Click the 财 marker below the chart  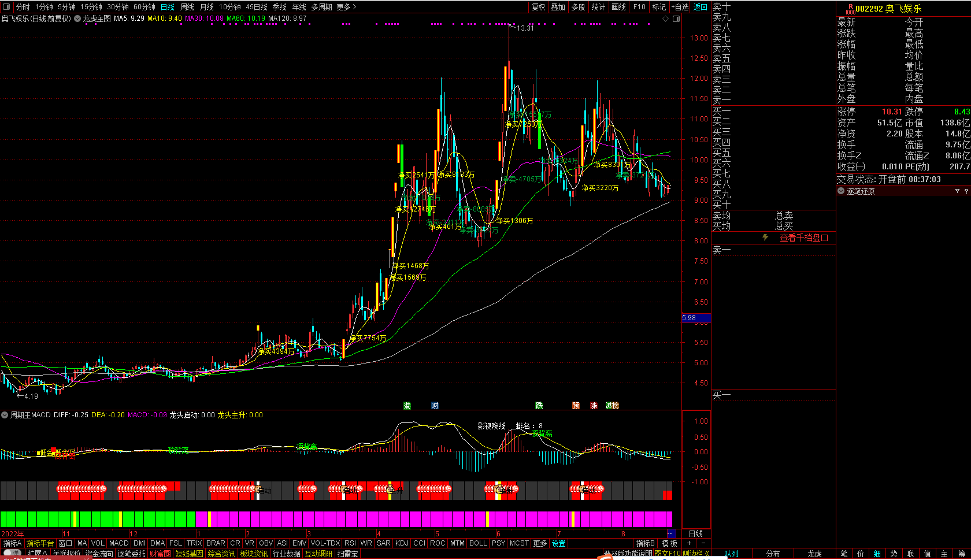tap(435, 406)
